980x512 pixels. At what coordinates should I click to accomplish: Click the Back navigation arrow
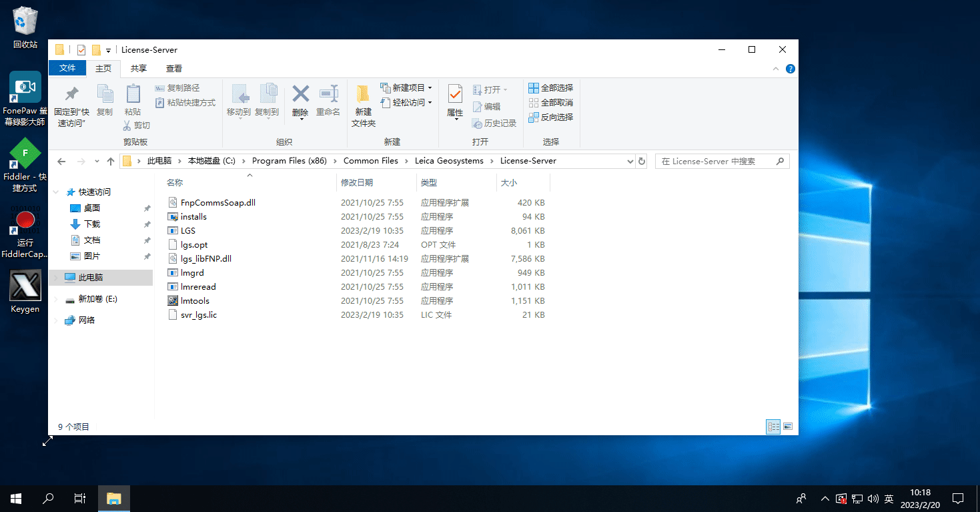pos(61,162)
